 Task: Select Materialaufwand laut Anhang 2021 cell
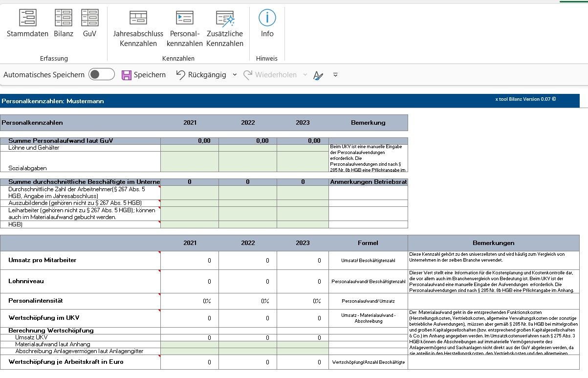tap(190, 344)
